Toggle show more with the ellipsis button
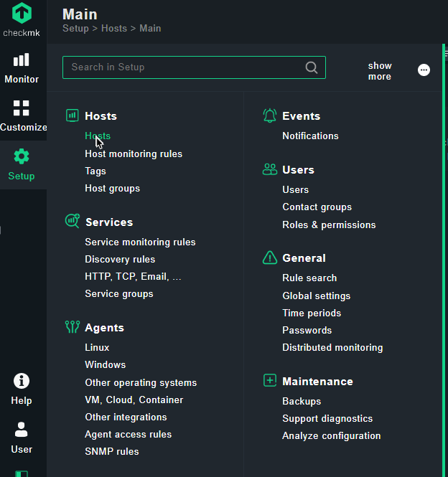 pyautogui.click(x=424, y=70)
